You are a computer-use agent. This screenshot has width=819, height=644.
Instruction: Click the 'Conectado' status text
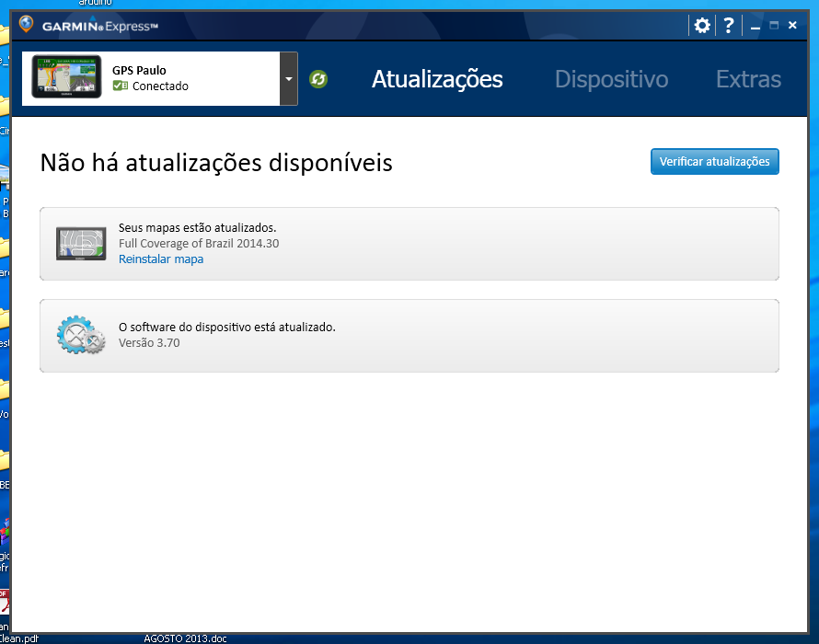pos(160,86)
